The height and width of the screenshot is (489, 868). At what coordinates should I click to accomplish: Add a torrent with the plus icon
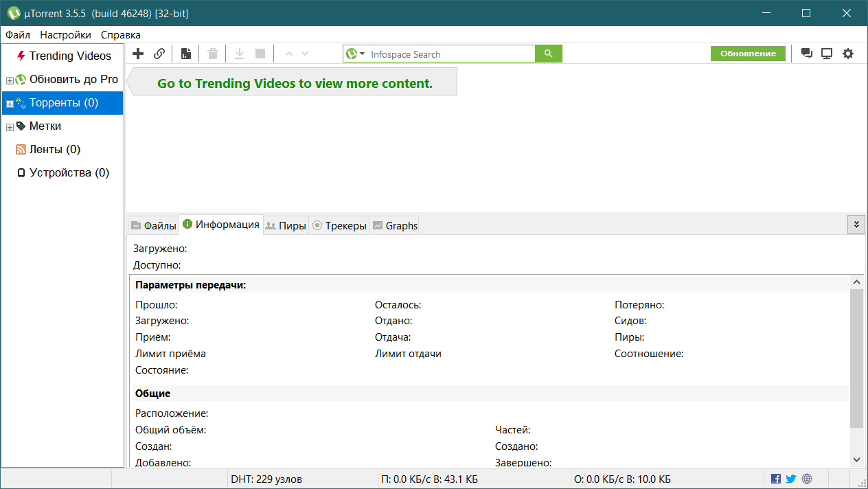pyautogui.click(x=138, y=54)
